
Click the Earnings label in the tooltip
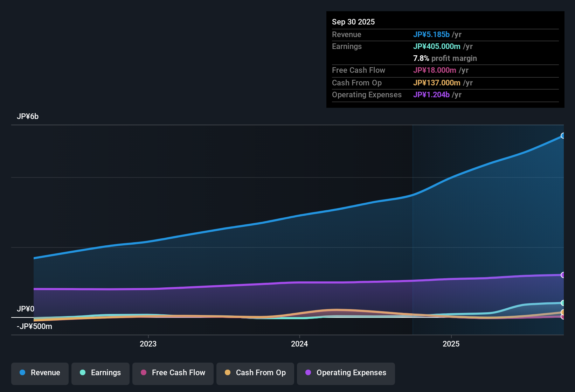click(347, 47)
